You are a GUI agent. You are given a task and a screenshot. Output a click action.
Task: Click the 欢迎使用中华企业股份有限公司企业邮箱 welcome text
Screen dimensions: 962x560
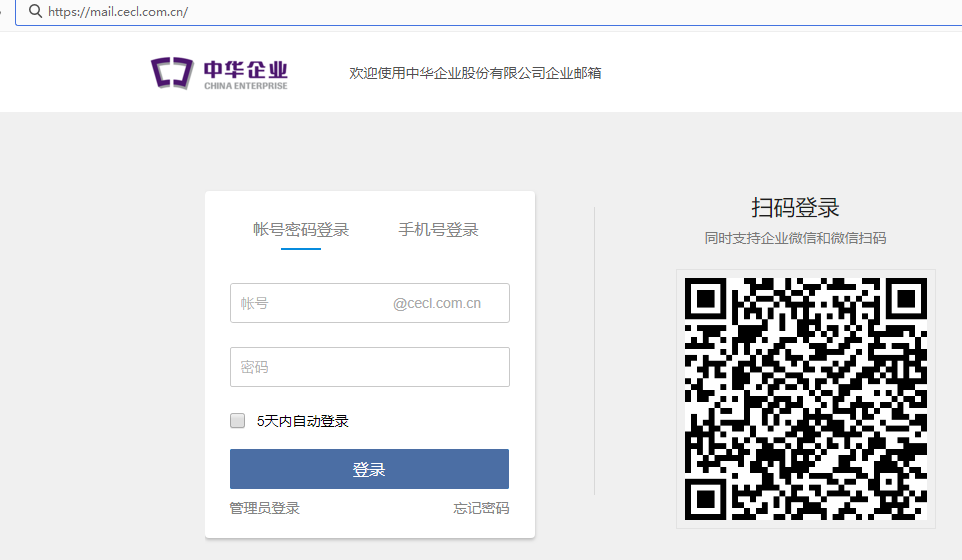[x=475, y=73]
